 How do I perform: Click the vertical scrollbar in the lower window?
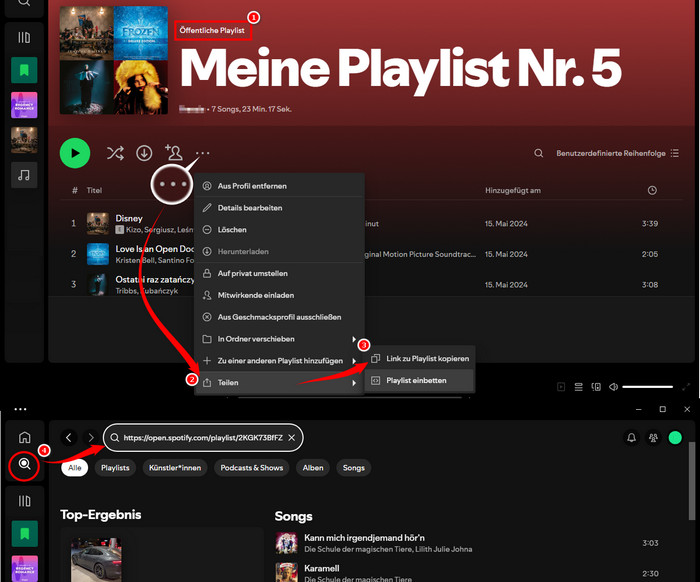pyautogui.click(x=692, y=481)
